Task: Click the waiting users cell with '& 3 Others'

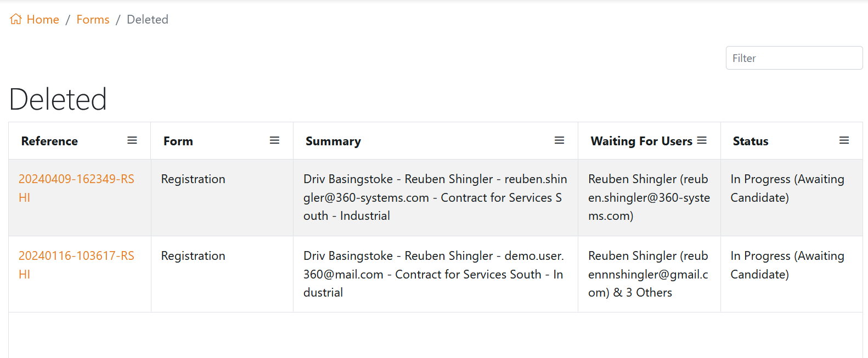Action: [x=648, y=274]
